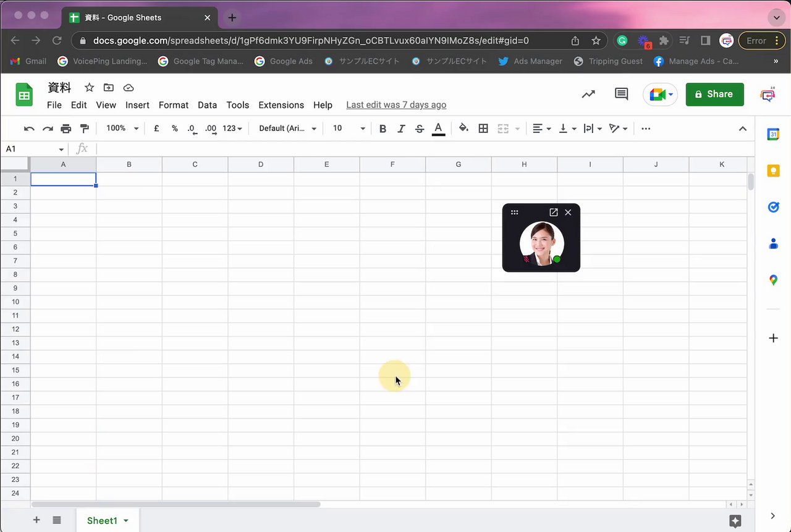Hide the menus with the up chevron

click(x=743, y=129)
